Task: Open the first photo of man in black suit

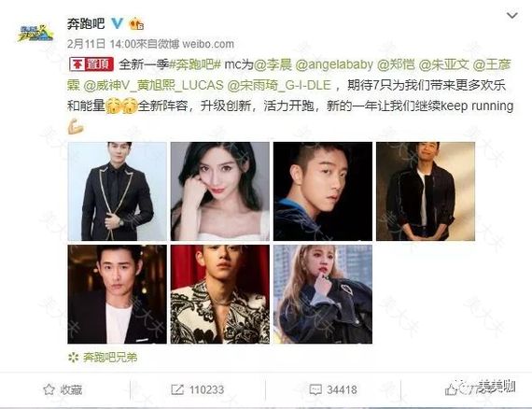Action: [x=117, y=191]
